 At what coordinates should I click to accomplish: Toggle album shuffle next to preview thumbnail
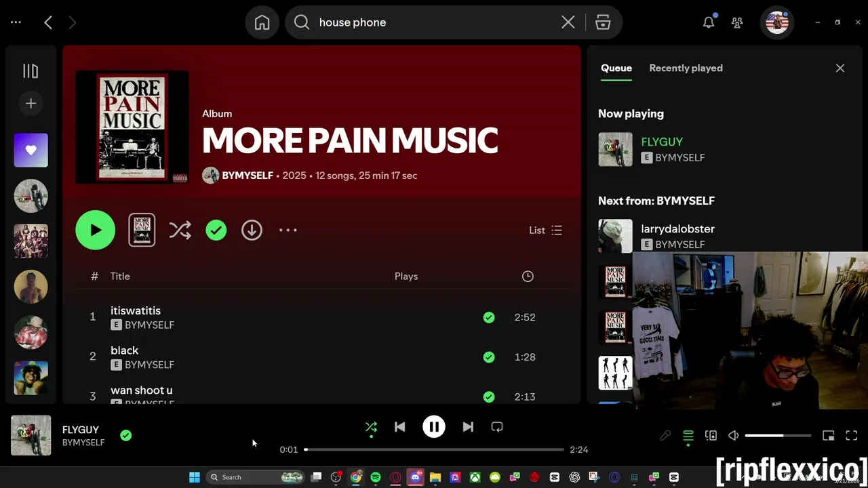click(180, 230)
